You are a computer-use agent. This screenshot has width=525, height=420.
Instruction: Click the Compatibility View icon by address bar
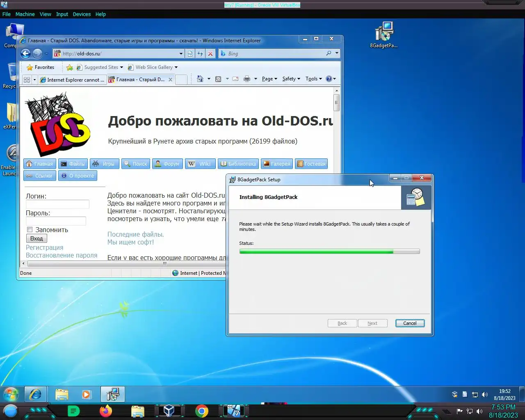click(190, 53)
